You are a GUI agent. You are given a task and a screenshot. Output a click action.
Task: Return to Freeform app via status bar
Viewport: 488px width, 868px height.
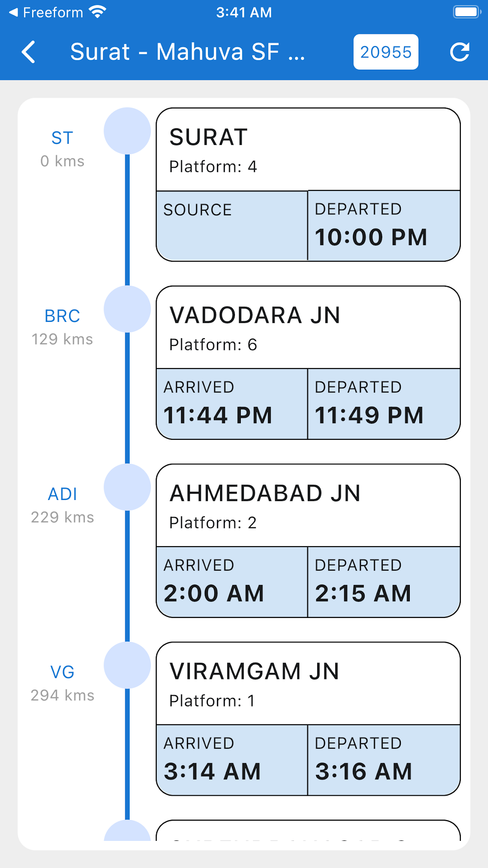tap(47, 12)
